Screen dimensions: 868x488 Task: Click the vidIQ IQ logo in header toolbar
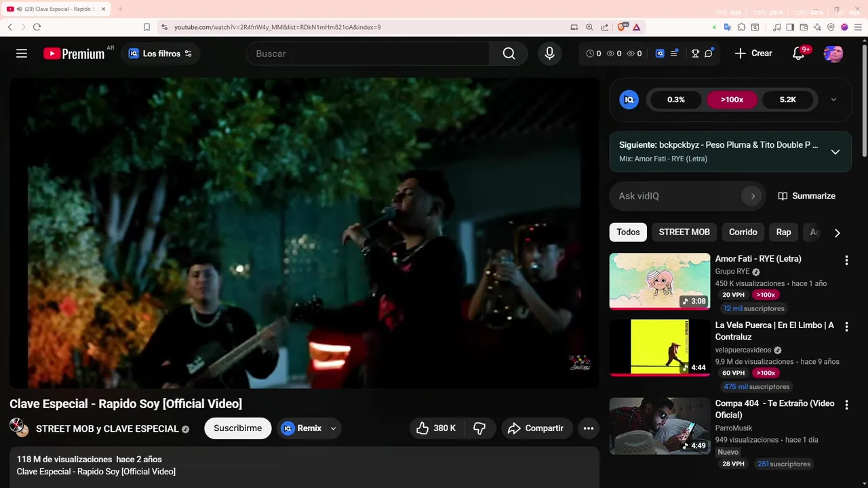(660, 54)
